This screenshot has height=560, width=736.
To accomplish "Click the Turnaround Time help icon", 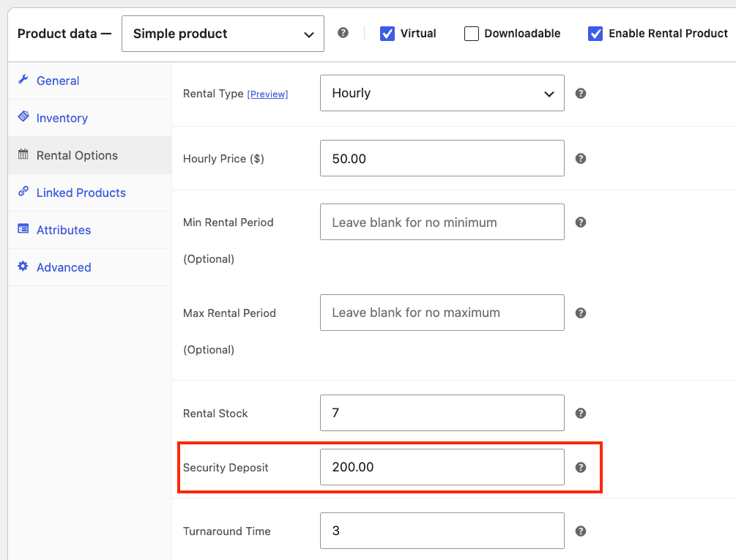I will point(581,531).
